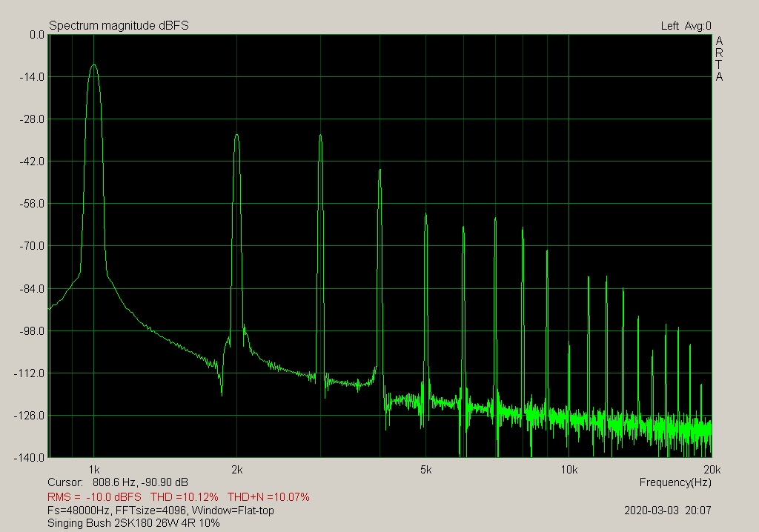Click the 'RMS = -10.0 dBFS' readout
The width and height of the screenshot is (759, 532).
point(94,496)
